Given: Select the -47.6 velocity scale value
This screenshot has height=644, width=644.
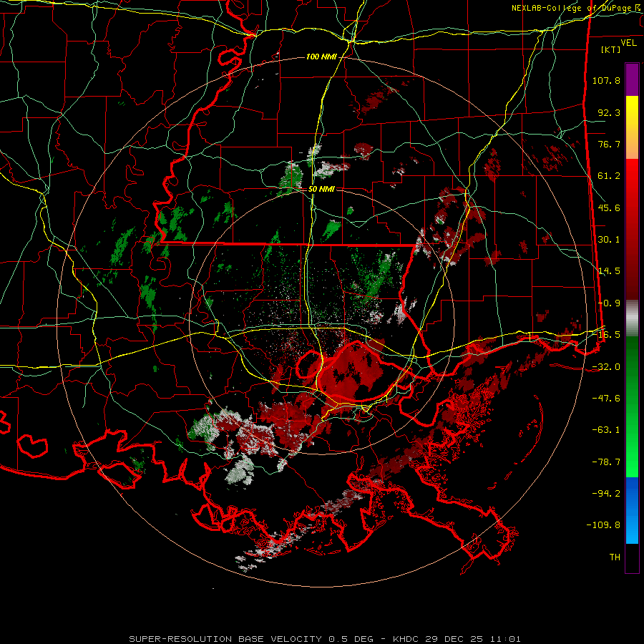Looking at the screenshot, I should coord(606,399).
